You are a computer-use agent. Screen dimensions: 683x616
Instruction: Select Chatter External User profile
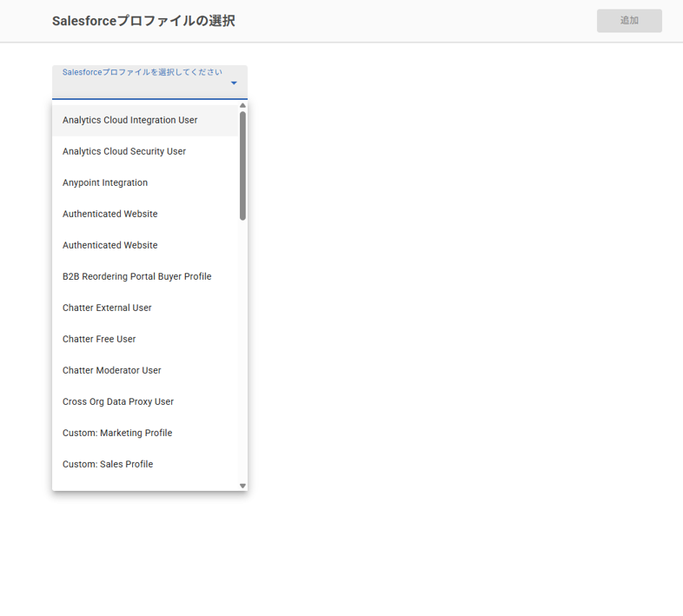145,308
